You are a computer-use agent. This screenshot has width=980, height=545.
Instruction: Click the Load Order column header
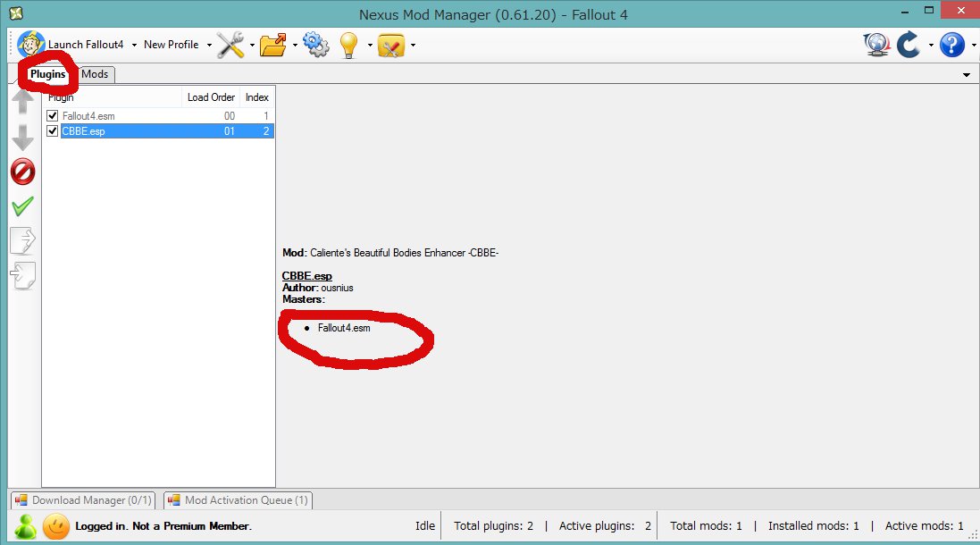[211, 96]
